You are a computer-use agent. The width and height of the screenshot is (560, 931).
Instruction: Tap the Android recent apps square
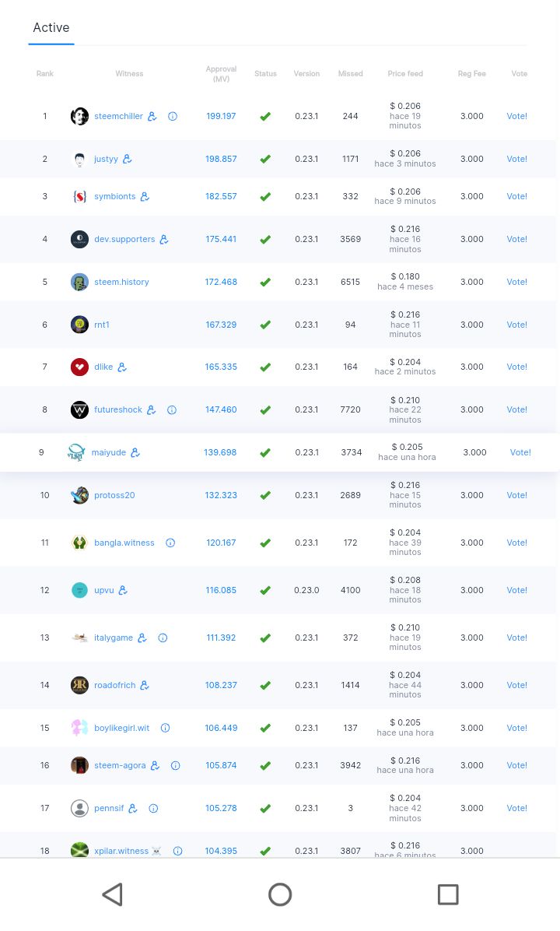pos(448,894)
